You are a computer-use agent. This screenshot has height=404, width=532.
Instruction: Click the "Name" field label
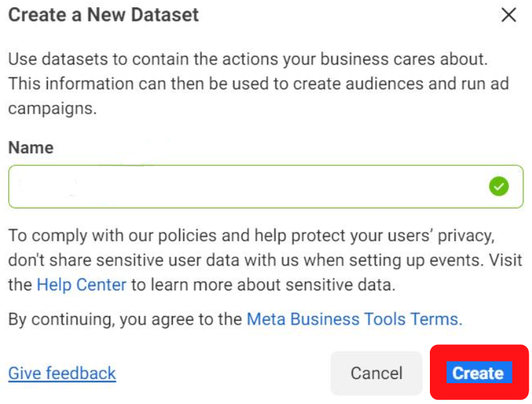click(x=31, y=148)
